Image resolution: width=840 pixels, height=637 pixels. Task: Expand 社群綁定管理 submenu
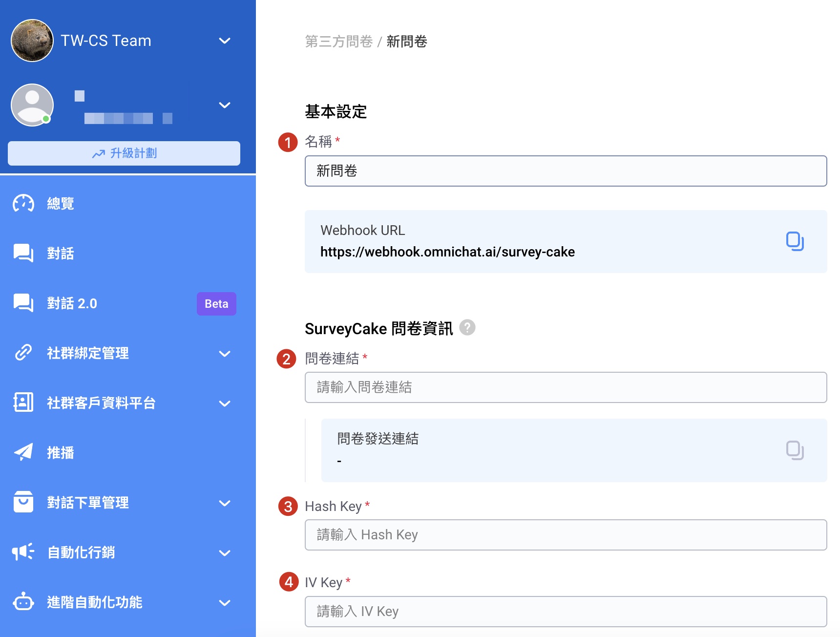click(225, 353)
